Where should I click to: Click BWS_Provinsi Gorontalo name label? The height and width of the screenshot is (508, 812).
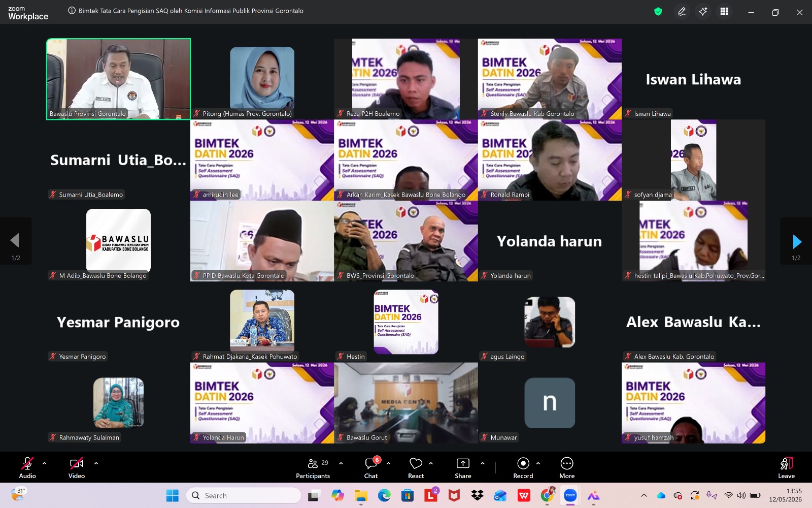380,276
